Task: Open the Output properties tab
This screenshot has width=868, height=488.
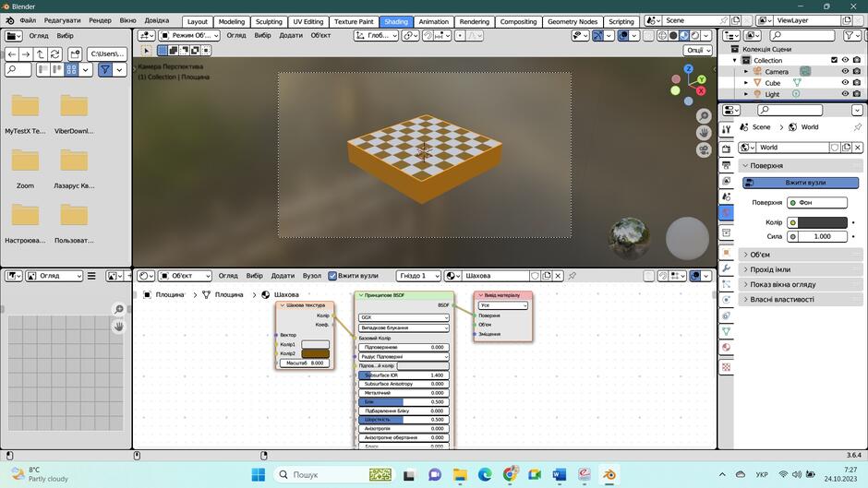Action: 727,165
